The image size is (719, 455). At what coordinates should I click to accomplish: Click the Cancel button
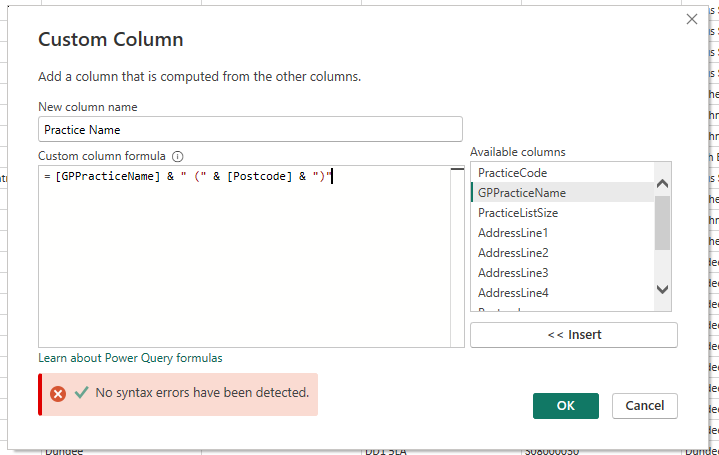644,405
